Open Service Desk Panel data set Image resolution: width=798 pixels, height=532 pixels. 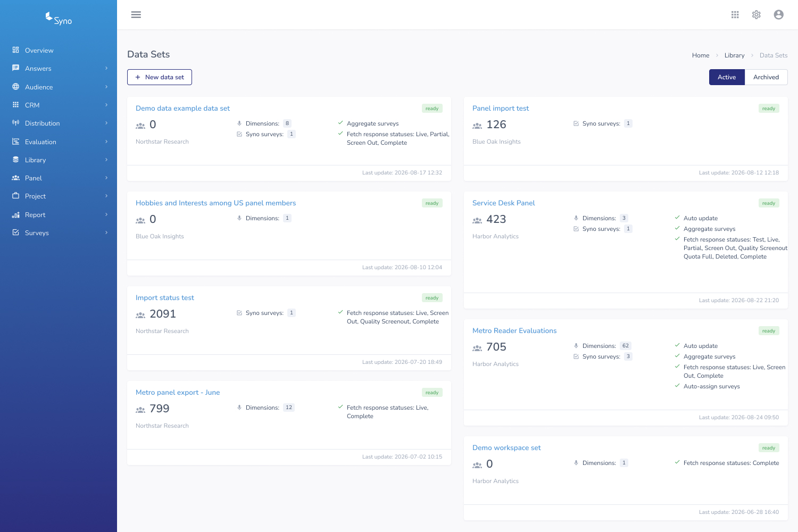[x=504, y=203]
